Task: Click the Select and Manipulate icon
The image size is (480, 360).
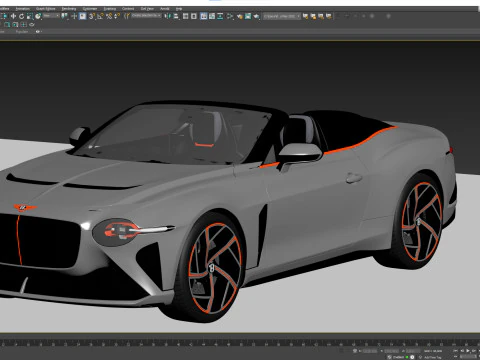Action: click(74, 16)
